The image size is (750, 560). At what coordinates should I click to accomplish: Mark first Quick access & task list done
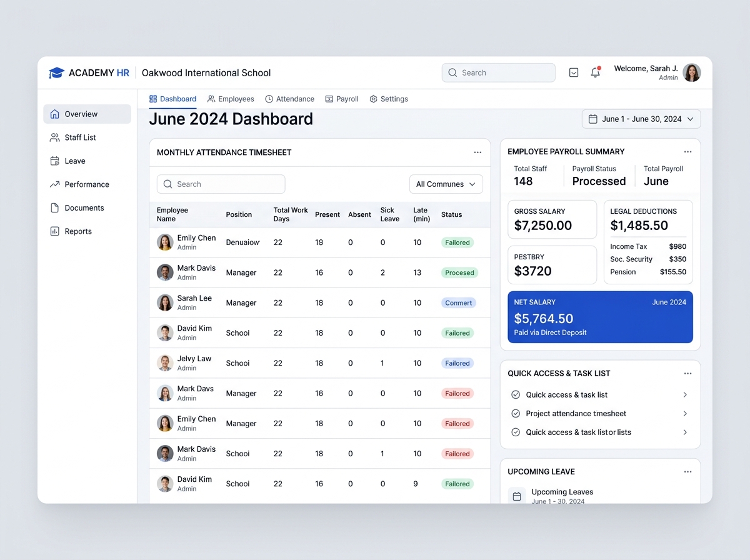click(516, 395)
